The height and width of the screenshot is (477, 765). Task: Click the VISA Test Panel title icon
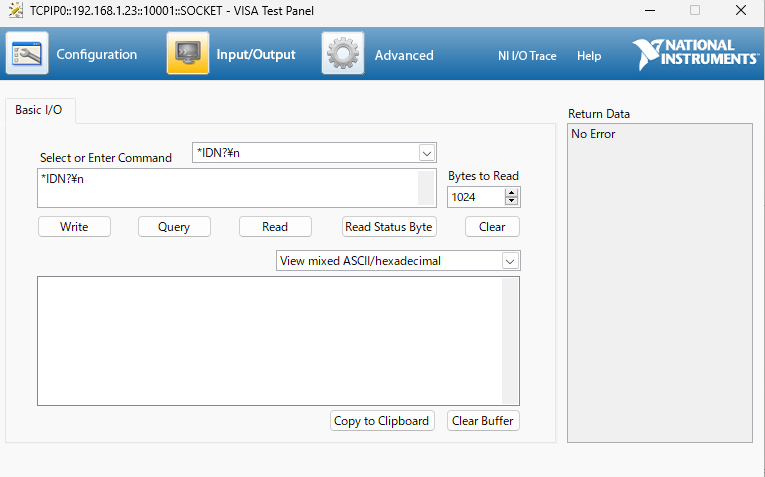point(16,10)
